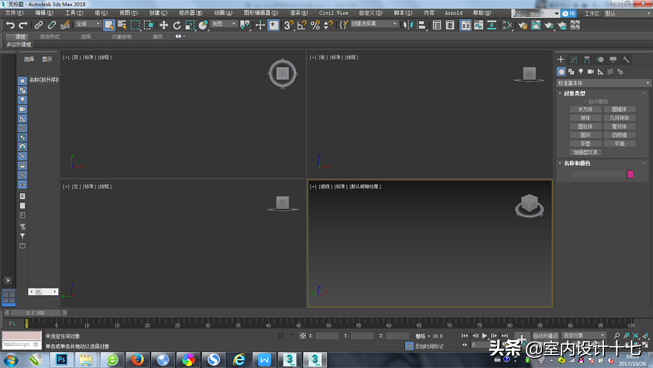The width and height of the screenshot is (653, 368).
Task: Activate the Select Object arrow tool
Action: 109,25
